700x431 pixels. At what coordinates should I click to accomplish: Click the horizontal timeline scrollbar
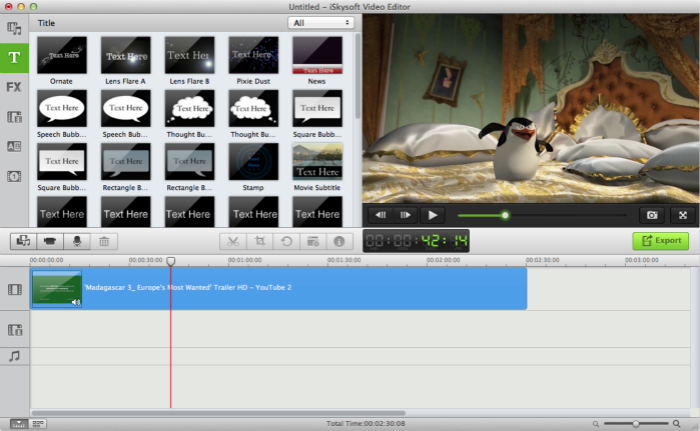point(218,413)
